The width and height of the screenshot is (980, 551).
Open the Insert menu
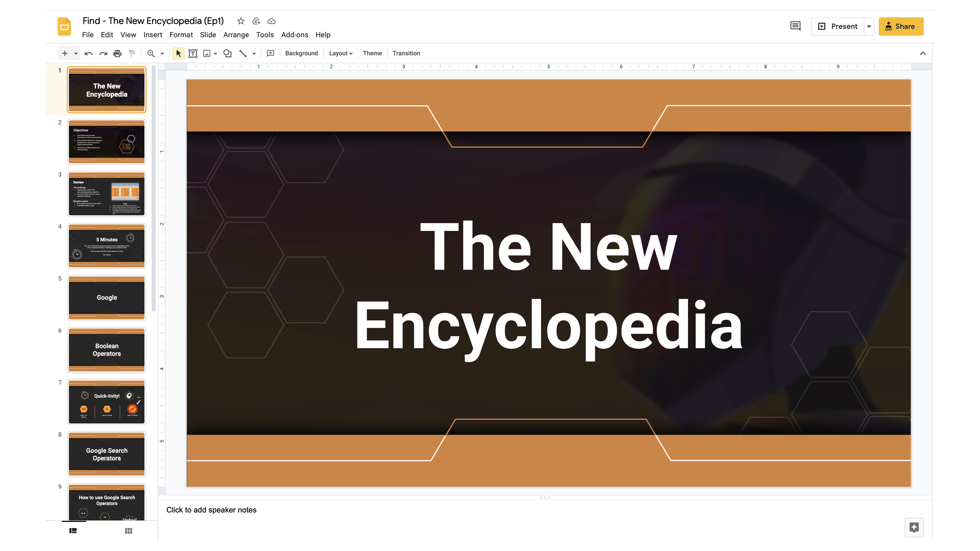153,35
